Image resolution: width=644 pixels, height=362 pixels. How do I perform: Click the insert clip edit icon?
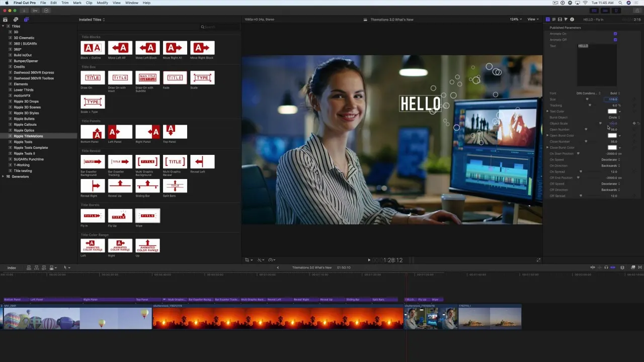pos(37,267)
